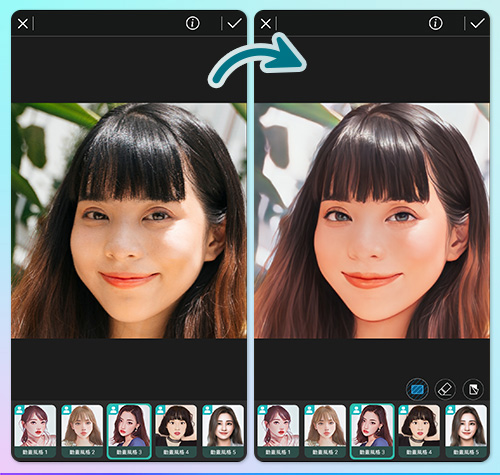The width and height of the screenshot is (500, 475).
Task: Click the compare before/after icon
Action: 473,389
